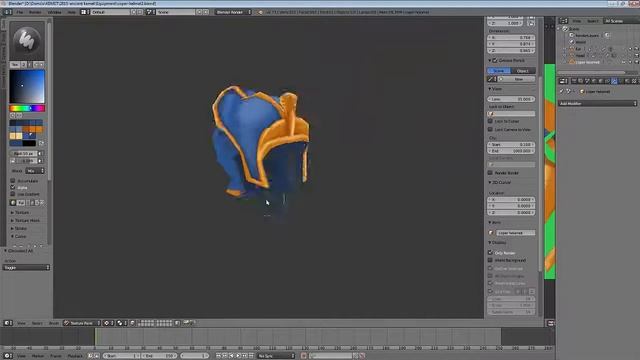This screenshot has width=640, height=360.
Task: Enable Lock Camera to View checkbox
Action: (490, 129)
